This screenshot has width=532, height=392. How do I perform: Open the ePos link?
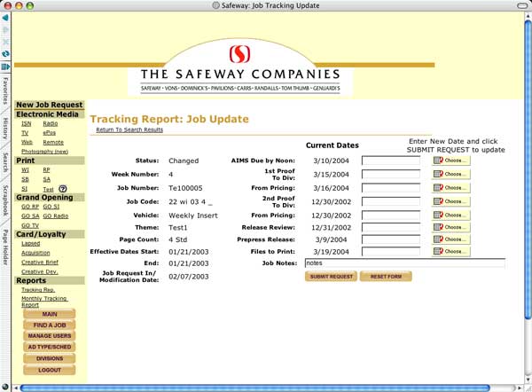[x=49, y=133]
